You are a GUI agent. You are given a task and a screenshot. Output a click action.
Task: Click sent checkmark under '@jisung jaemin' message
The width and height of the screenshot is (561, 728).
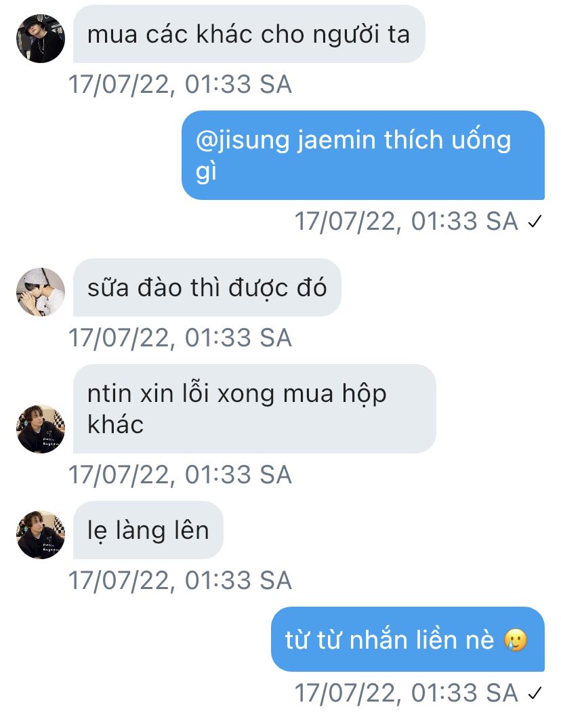point(535,222)
